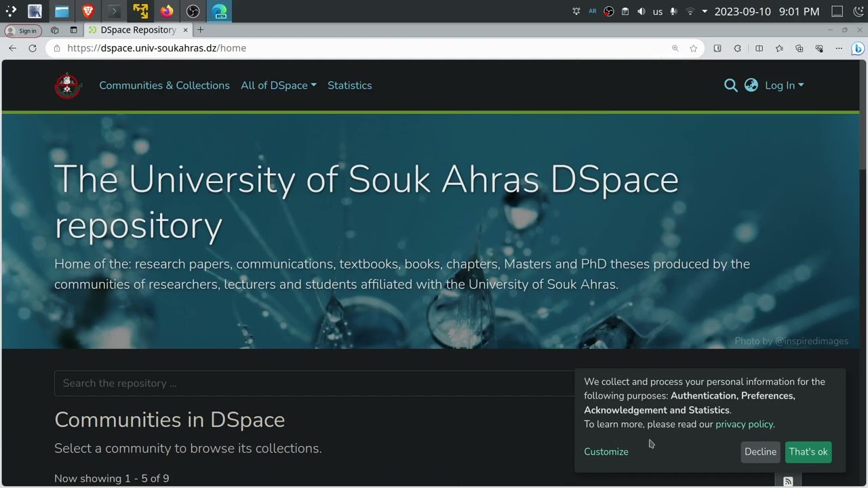Screen dimensions: 868x488
Task: Open Edge settings and more menu
Action: coord(839,48)
